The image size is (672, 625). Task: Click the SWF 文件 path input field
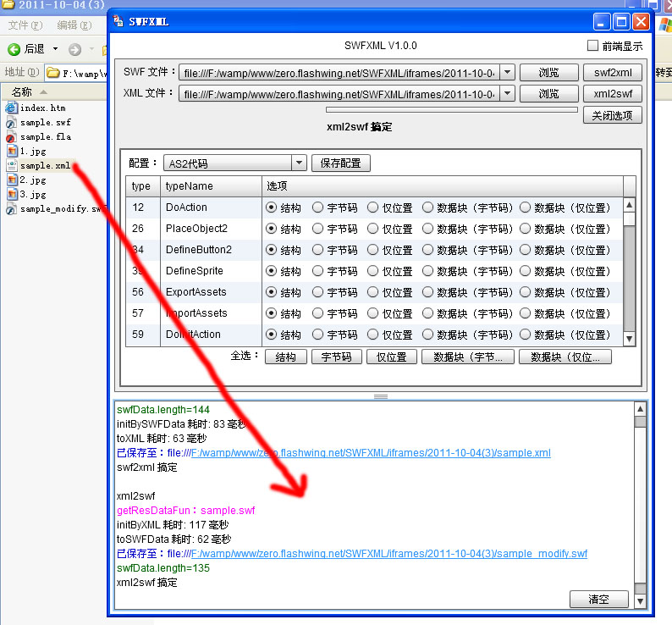pos(339,73)
